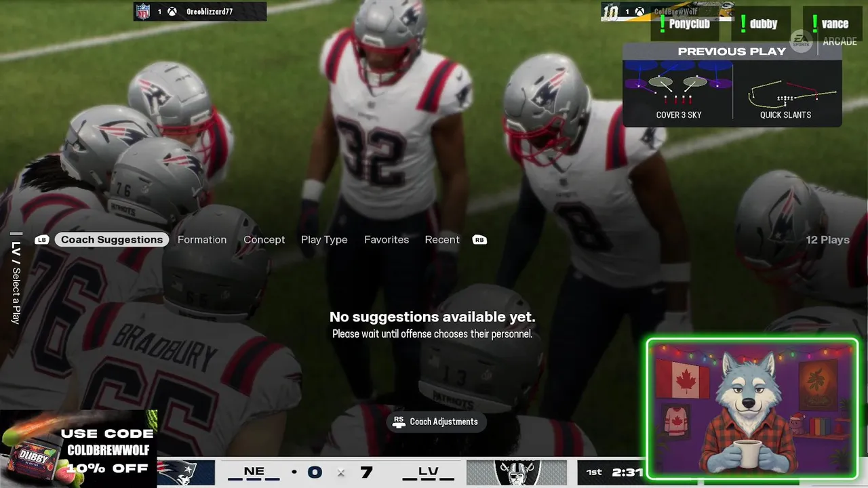Click the '12 Plays' counter

click(827, 240)
